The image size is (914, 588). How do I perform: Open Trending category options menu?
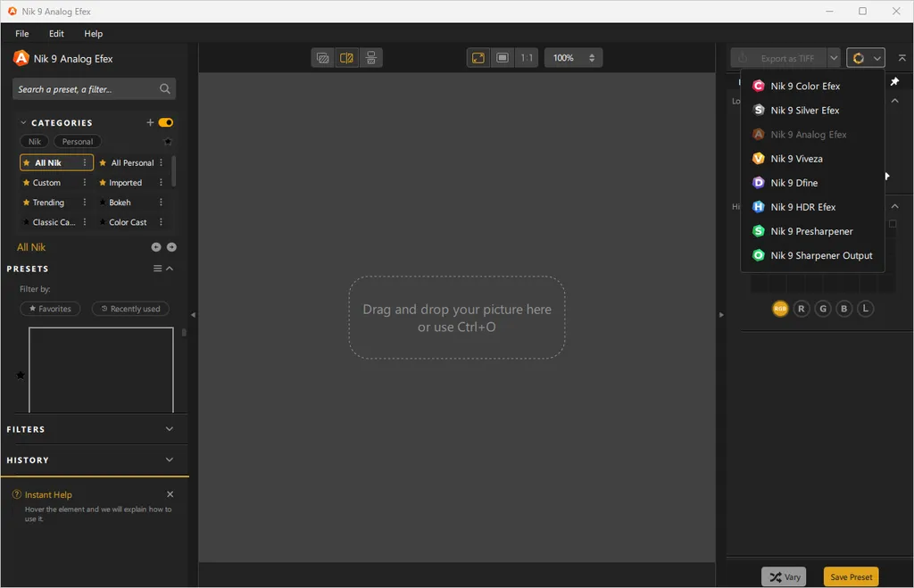85,203
